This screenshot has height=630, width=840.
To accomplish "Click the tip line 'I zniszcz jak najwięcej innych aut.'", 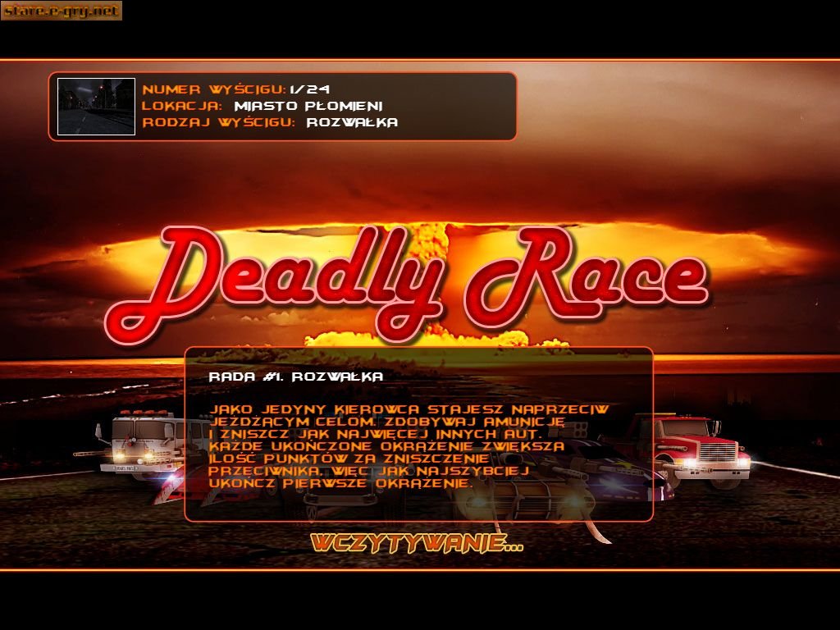I will click(x=376, y=434).
